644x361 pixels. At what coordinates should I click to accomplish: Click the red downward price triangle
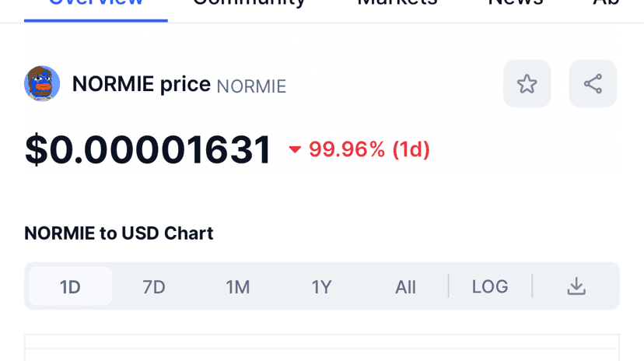pos(295,149)
